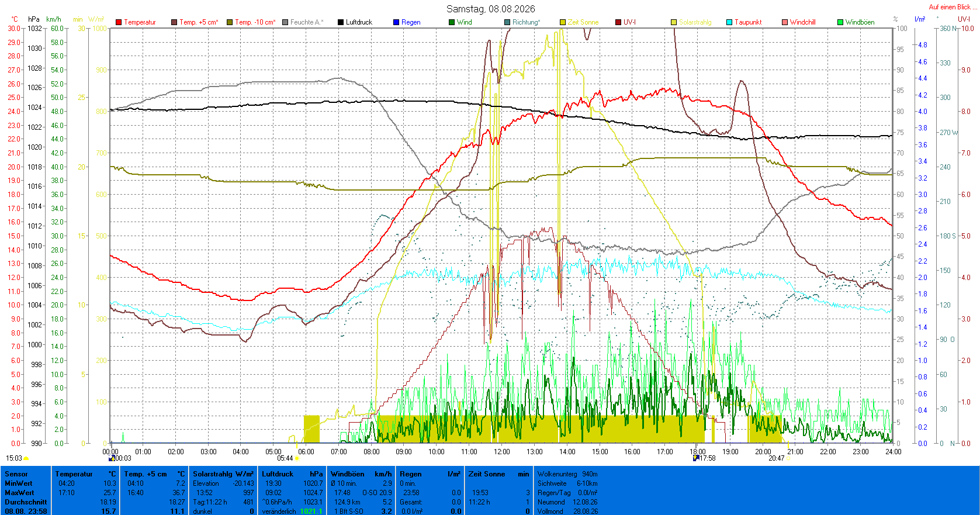Click the 'MaxWert' row label
Screen dimensions: 980x515
point(19,493)
